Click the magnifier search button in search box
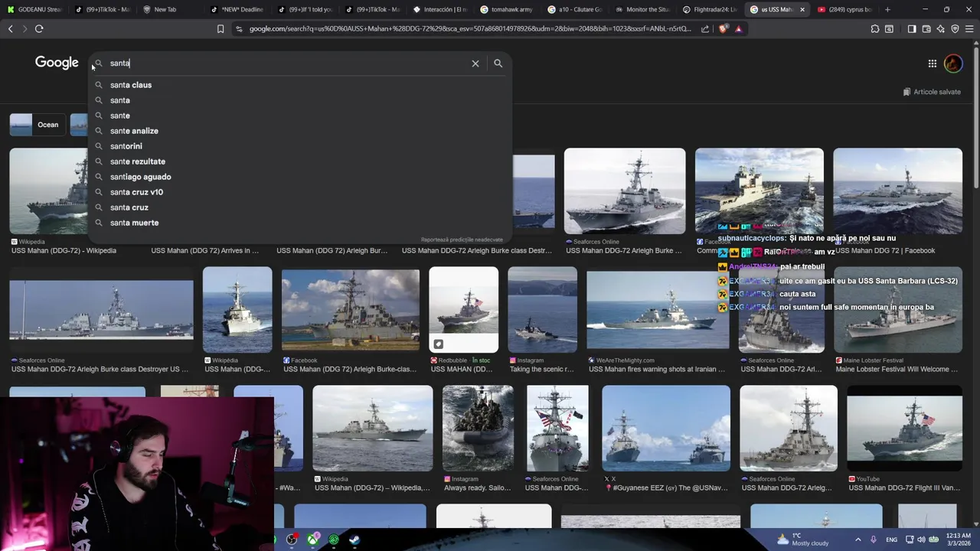This screenshot has height=551, width=980. pyautogui.click(x=498, y=64)
